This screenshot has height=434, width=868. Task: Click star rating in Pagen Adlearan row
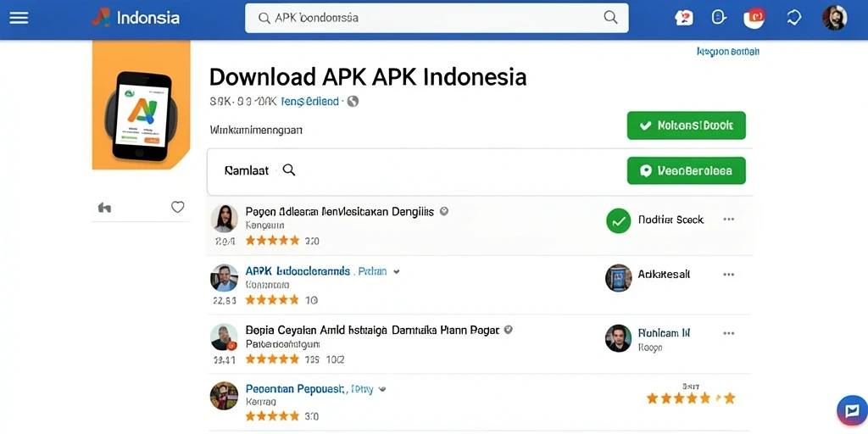tap(272, 240)
